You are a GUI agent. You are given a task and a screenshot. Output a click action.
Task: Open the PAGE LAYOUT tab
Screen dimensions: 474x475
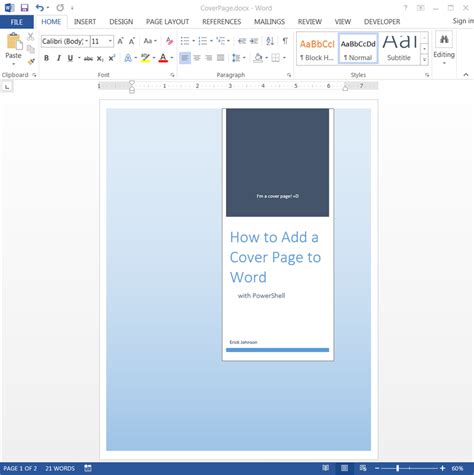[x=167, y=22]
